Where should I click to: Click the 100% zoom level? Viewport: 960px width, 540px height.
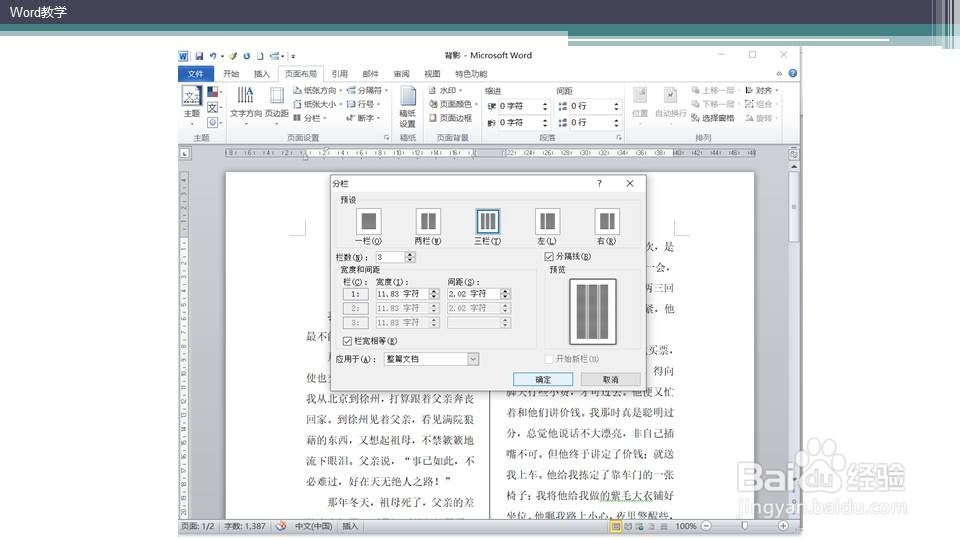point(686,526)
